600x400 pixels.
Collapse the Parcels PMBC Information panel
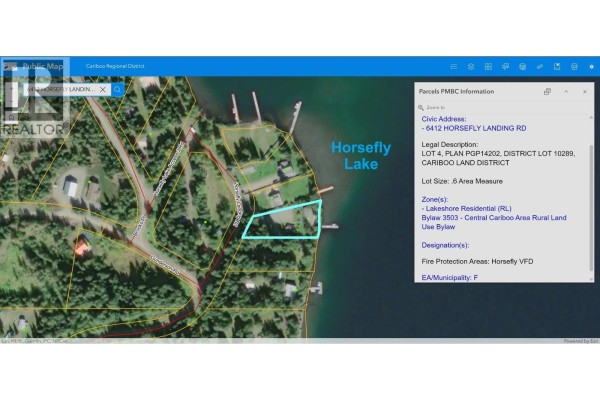566,91
